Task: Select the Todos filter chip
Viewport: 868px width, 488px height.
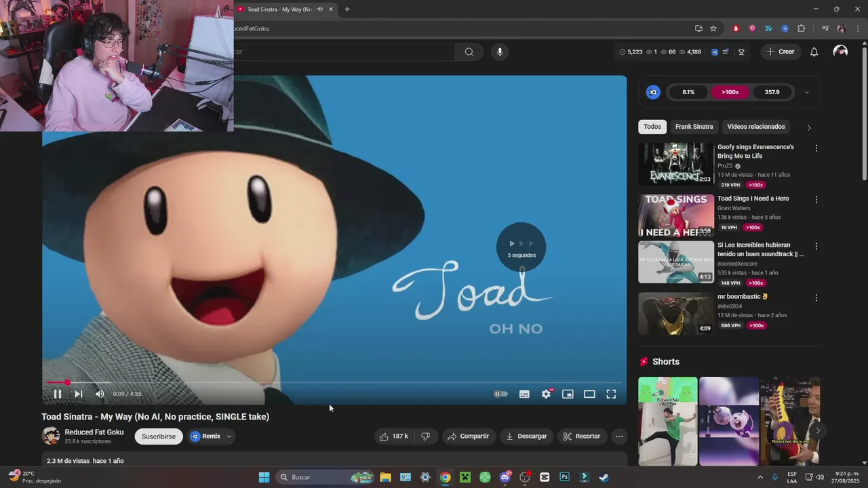Action: (652, 127)
